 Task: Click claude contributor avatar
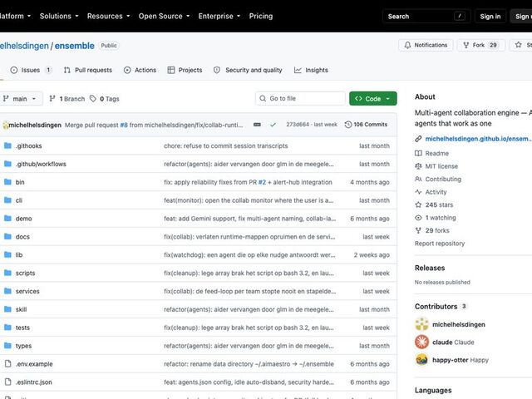click(x=421, y=342)
